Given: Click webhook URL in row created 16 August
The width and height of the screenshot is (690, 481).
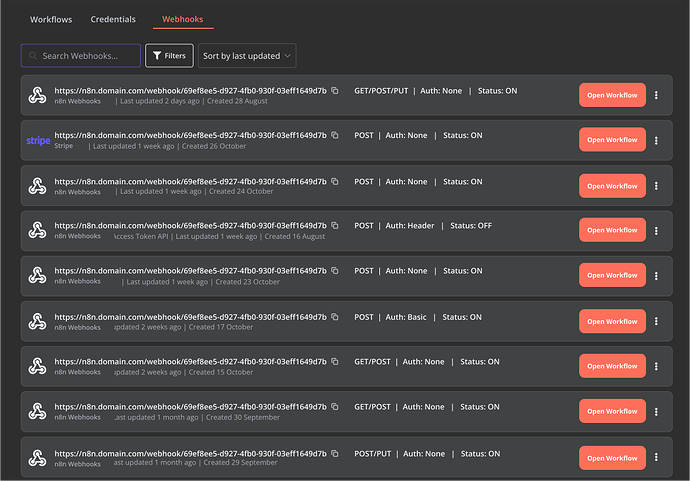Looking at the screenshot, I should (191, 225).
